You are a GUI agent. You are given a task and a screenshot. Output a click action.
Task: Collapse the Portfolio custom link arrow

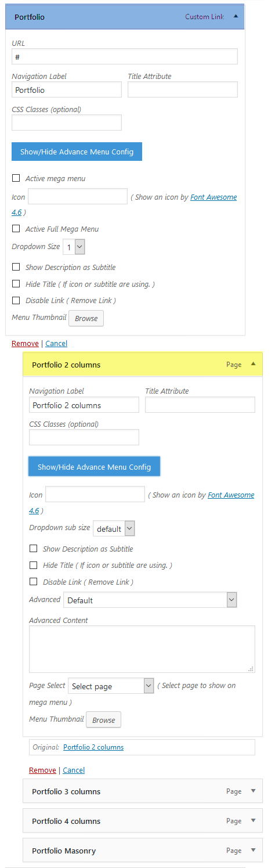tap(236, 17)
